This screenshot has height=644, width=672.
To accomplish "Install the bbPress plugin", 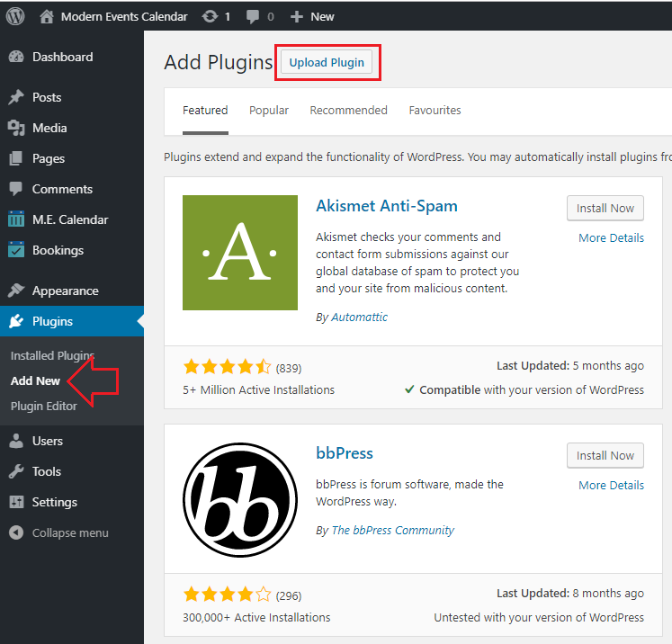I will click(605, 455).
